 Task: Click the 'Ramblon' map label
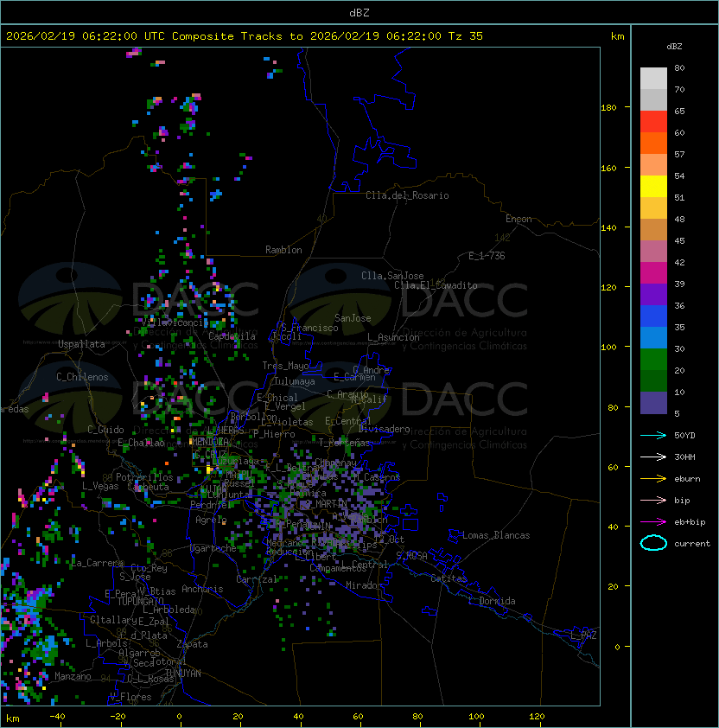click(x=283, y=250)
